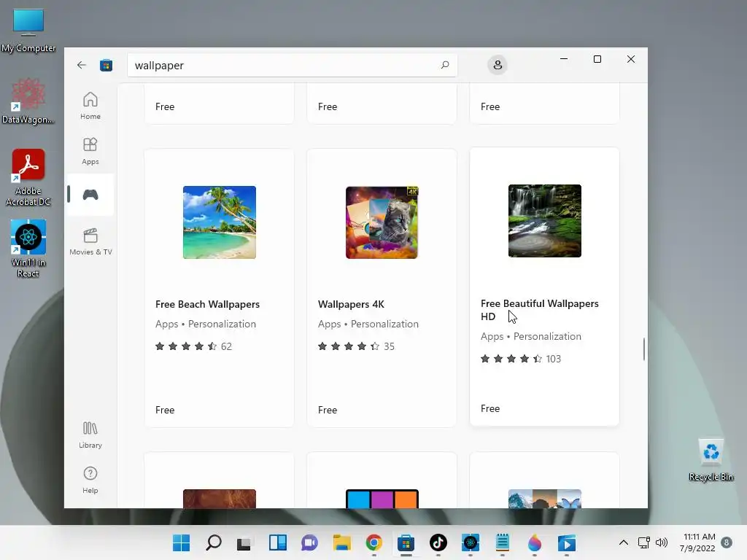
Task: Open Wallpapers 4K app thumbnail
Action: [x=382, y=222]
